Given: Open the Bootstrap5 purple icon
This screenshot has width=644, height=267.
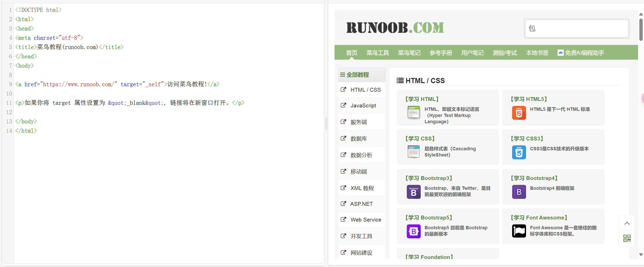Looking at the screenshot, I should [414, 231].
